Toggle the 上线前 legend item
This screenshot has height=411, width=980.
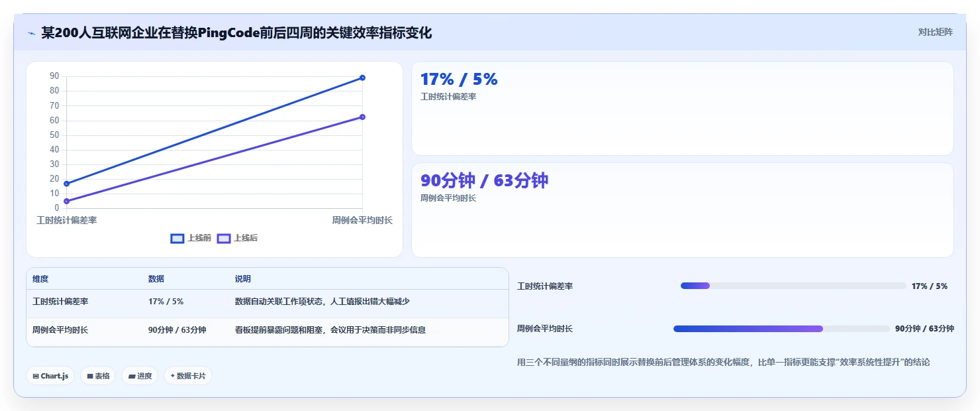(x=191, y=238)
